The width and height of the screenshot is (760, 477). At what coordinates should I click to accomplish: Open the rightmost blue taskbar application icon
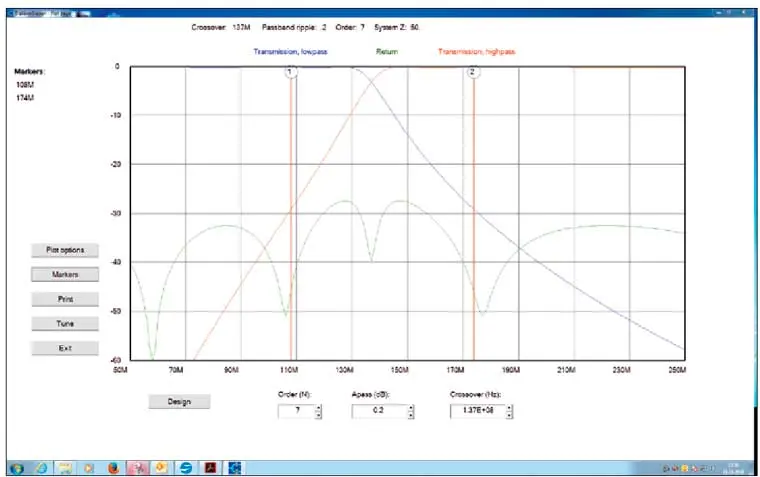point(235,468)
